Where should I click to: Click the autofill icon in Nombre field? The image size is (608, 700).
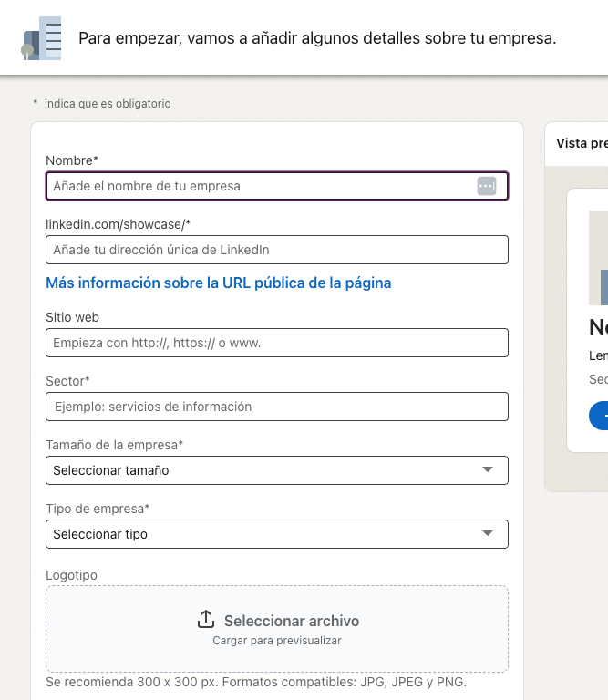pos(487,186)
